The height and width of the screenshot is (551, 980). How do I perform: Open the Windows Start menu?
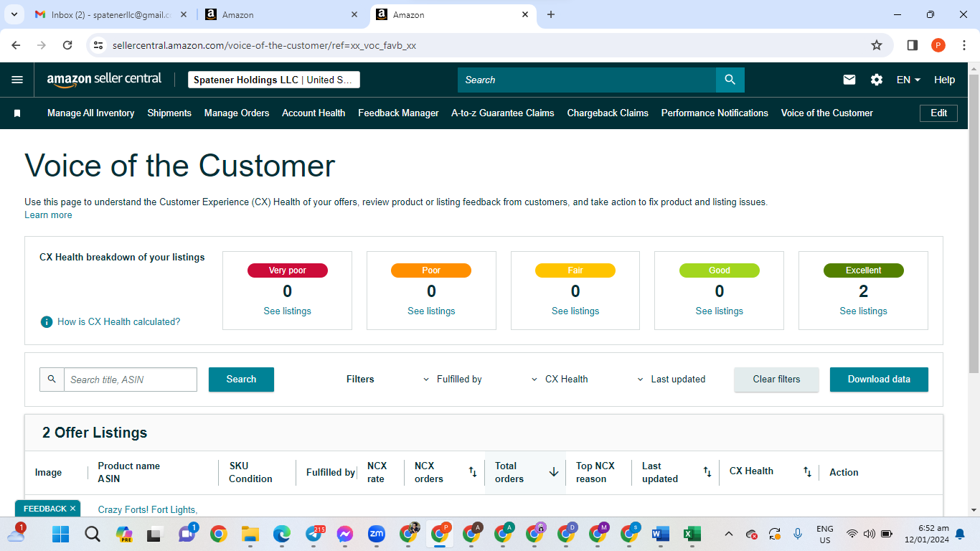61,534
